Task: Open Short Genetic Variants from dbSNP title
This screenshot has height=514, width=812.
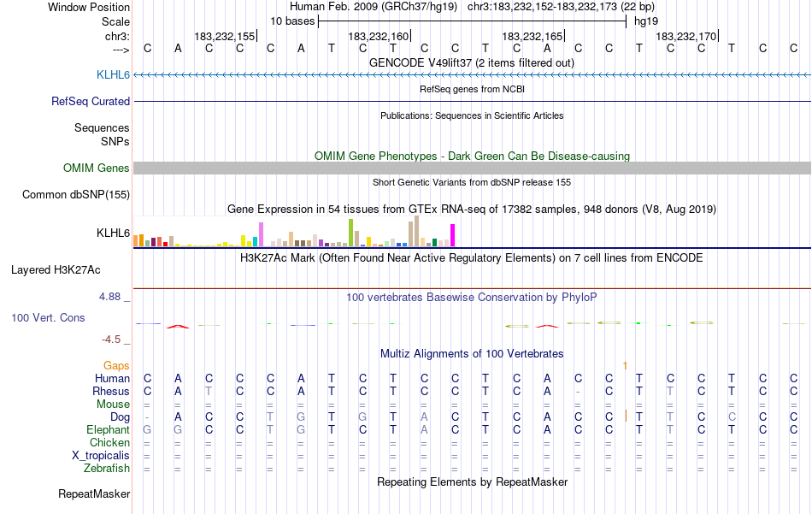Action: tap(472, 182)
